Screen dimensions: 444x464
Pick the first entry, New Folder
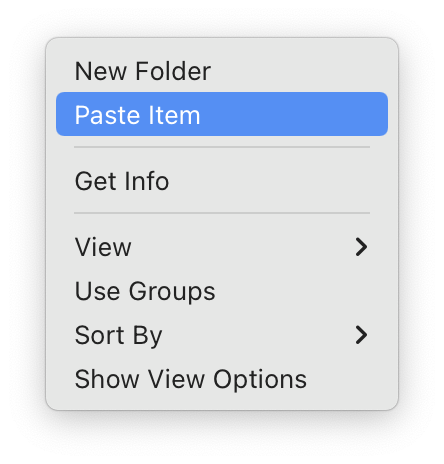(x=222, y=71)
